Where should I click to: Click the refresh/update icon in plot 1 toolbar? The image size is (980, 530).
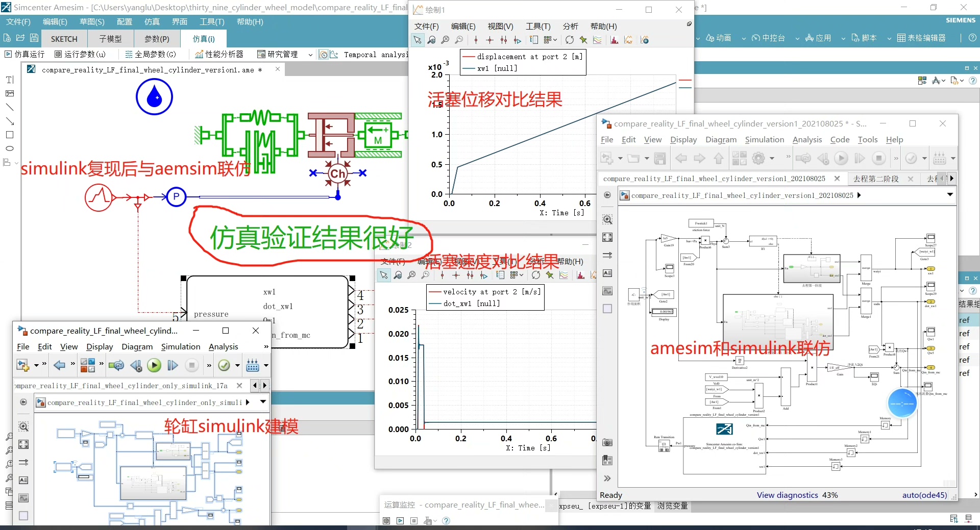[570, 40]
